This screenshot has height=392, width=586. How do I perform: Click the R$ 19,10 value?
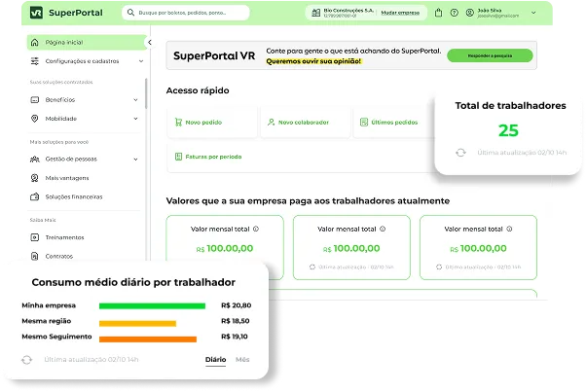(x=235, y=337)
